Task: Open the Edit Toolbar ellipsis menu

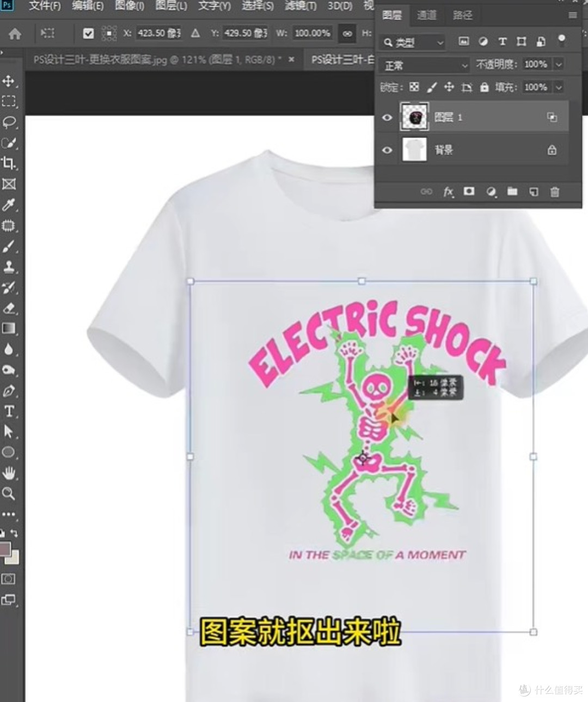Action: pyautogui.click(x=8, y=514)
